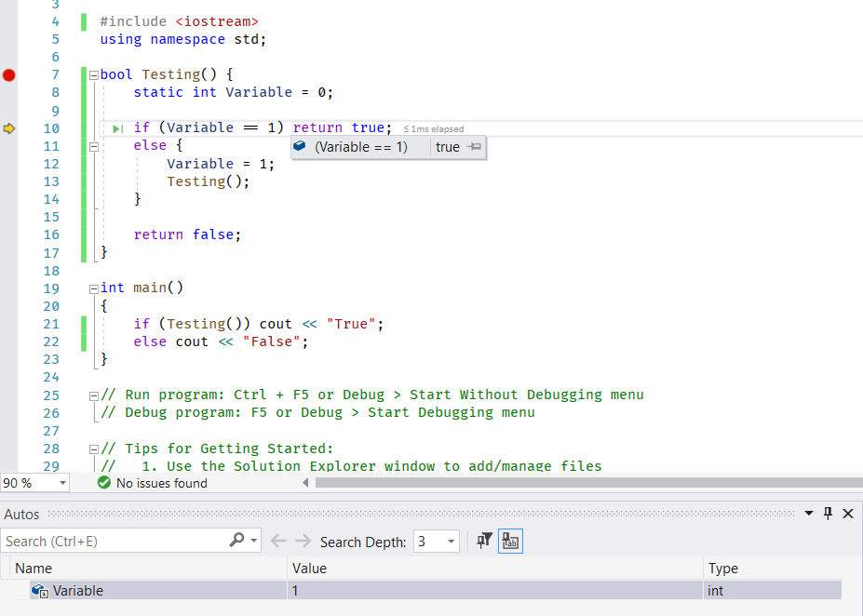Click the green No issues found checkmark
Viewport: 863px width, 616px height.
point(104,482)
